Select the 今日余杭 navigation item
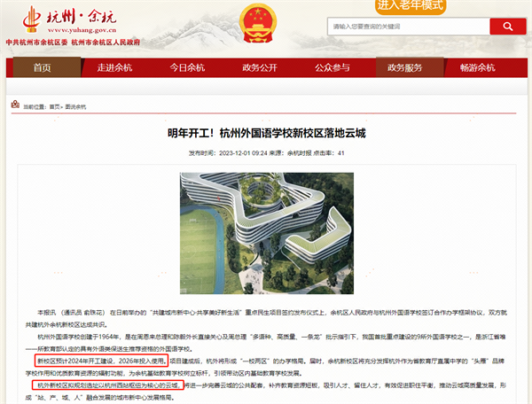Image resolution: width=532 pixels, height=404 pixels. pyautogui.click(x=187, y=67)
